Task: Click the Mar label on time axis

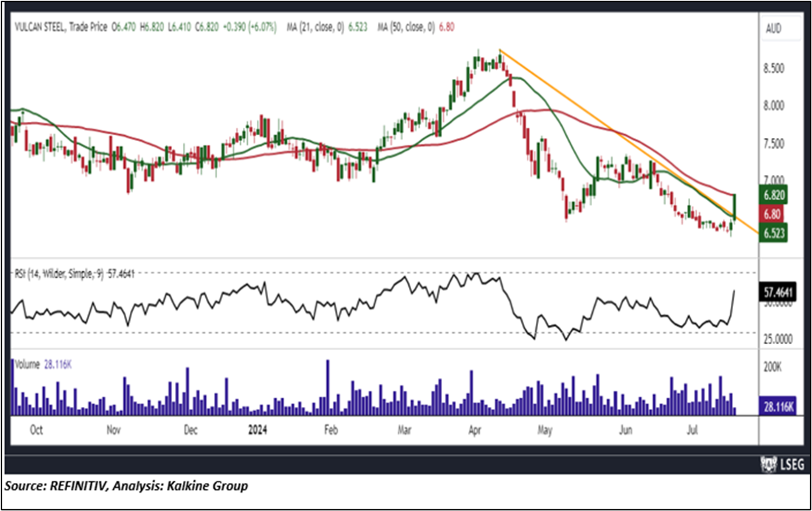Action: pos(405,431)
